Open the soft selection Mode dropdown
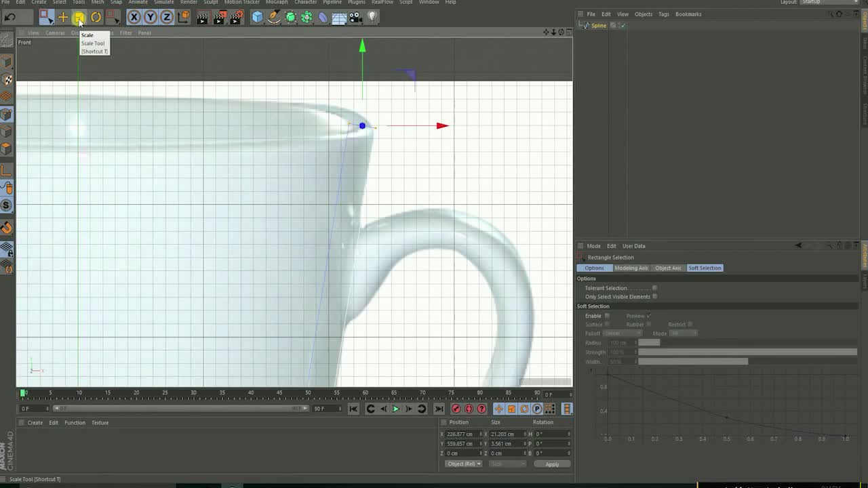The width and height of the screenshot is (868, 488). tap(683, 333)
